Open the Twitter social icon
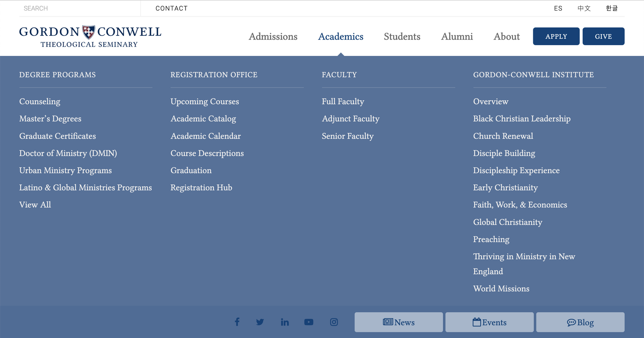Screen dimensions: 644x338 click(x=260, y=322)
